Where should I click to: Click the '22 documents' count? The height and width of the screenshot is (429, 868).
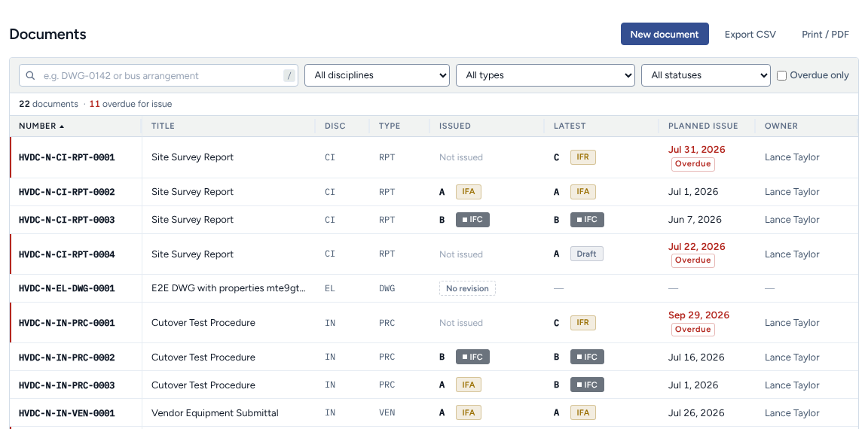click(49, 104)
